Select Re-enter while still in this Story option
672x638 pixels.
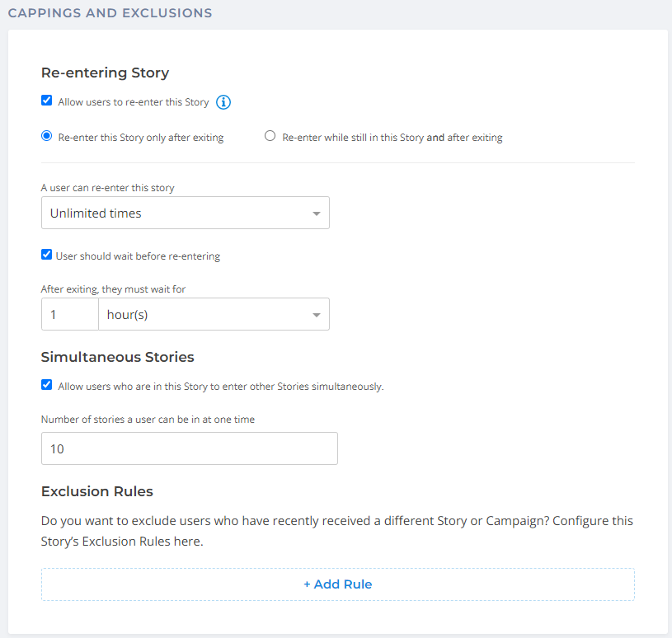[x=270, y=136]
